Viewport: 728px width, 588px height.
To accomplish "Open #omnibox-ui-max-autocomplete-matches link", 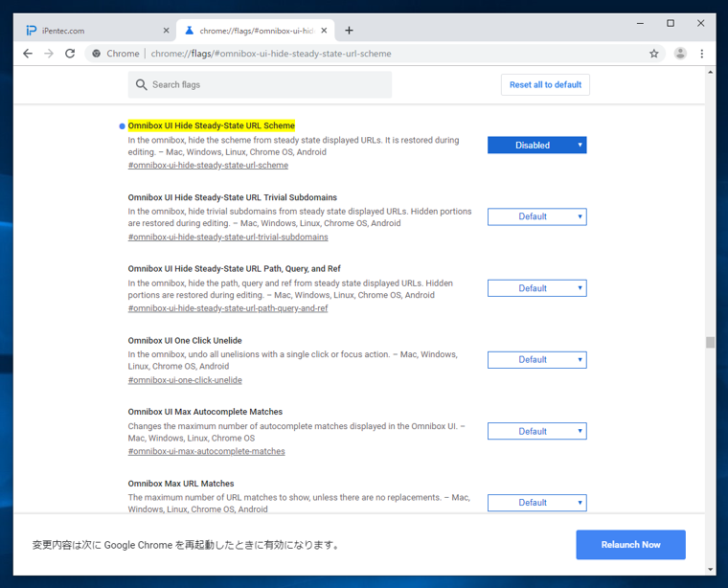I will [x=207, y=451].
